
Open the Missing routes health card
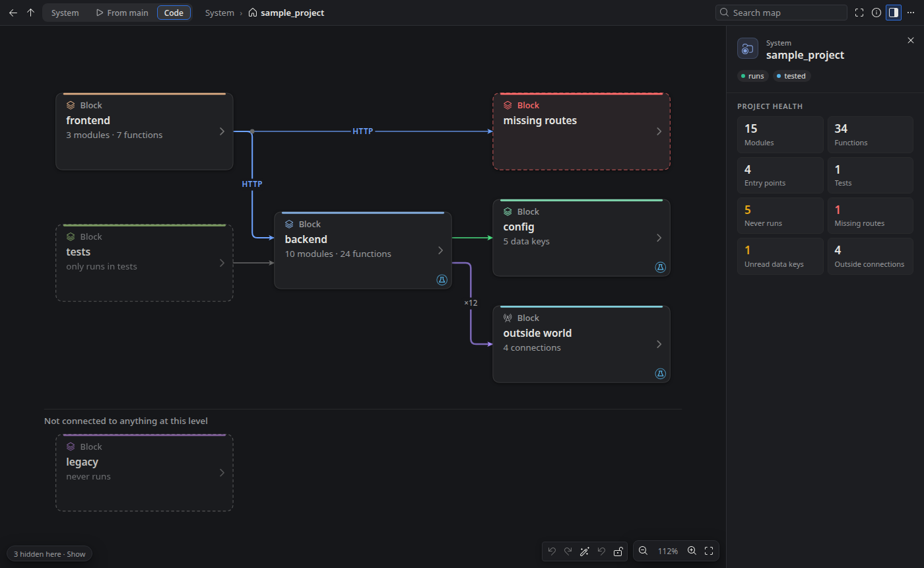871,215
